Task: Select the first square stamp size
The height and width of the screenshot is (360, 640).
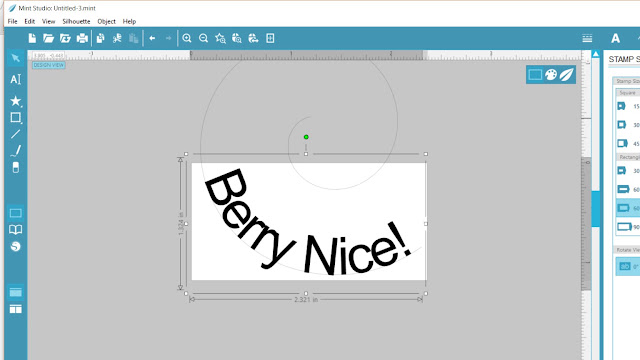Action: (628, 106)
